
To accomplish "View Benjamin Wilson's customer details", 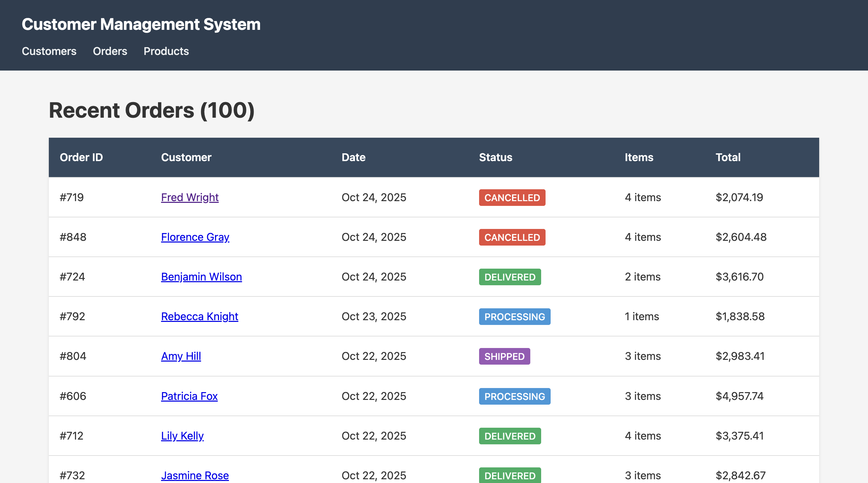I will click(x=201, y=276).
